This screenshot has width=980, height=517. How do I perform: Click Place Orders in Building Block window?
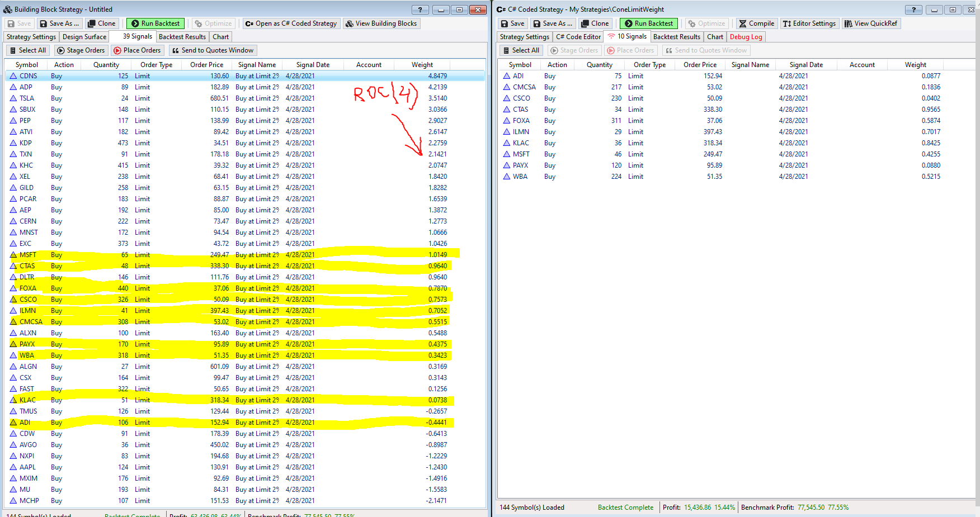(137, 50)
